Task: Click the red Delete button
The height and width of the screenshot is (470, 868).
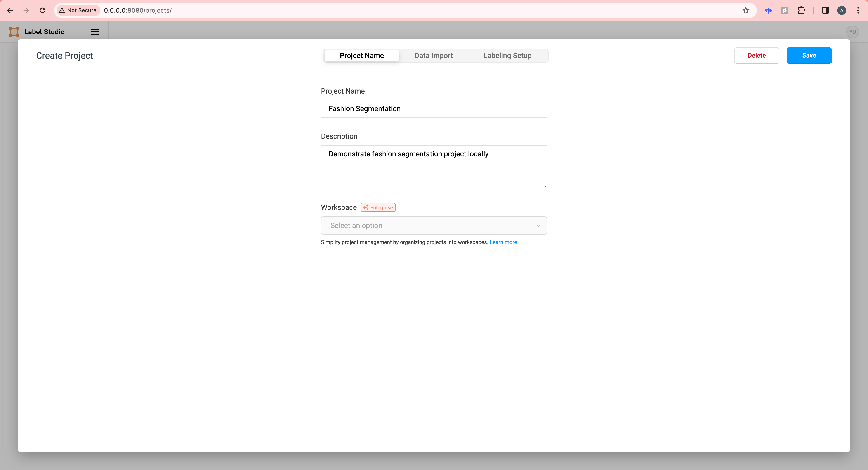Action: coord(757,56)
